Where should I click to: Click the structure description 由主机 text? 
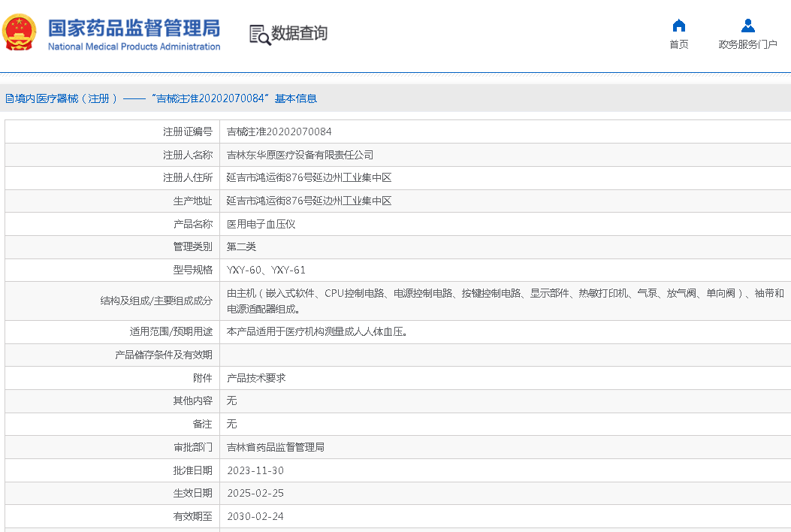pos(505,301)
